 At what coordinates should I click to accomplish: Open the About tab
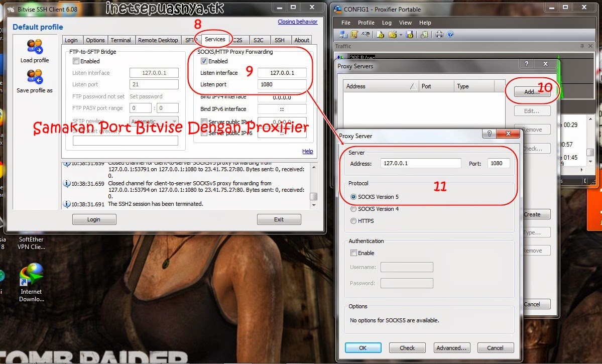(302, 40)
